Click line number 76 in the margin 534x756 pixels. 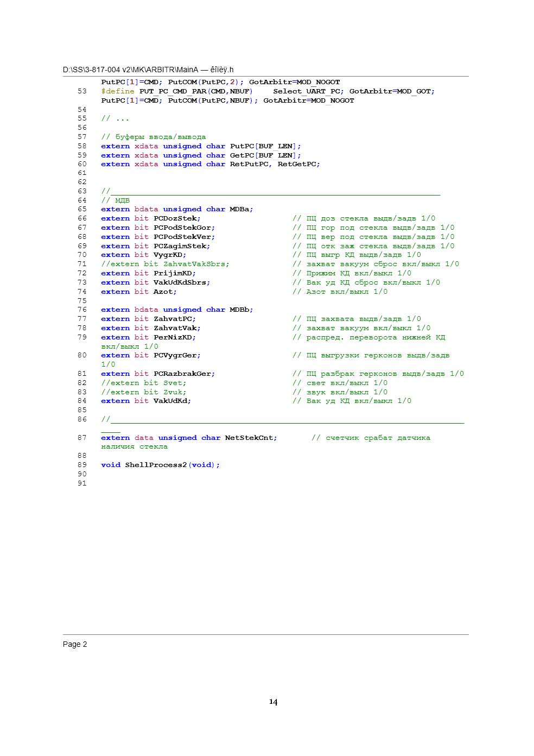click(82, 310)
